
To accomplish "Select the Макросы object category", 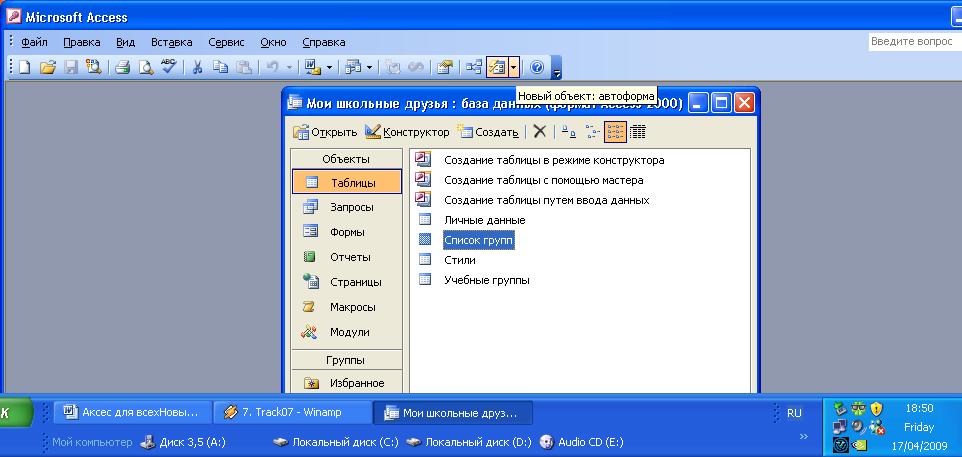I will (347, 307).
